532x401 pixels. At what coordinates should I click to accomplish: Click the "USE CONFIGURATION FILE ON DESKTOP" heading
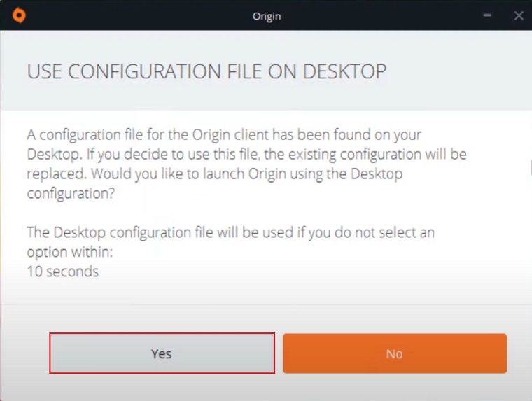[206, 71]
